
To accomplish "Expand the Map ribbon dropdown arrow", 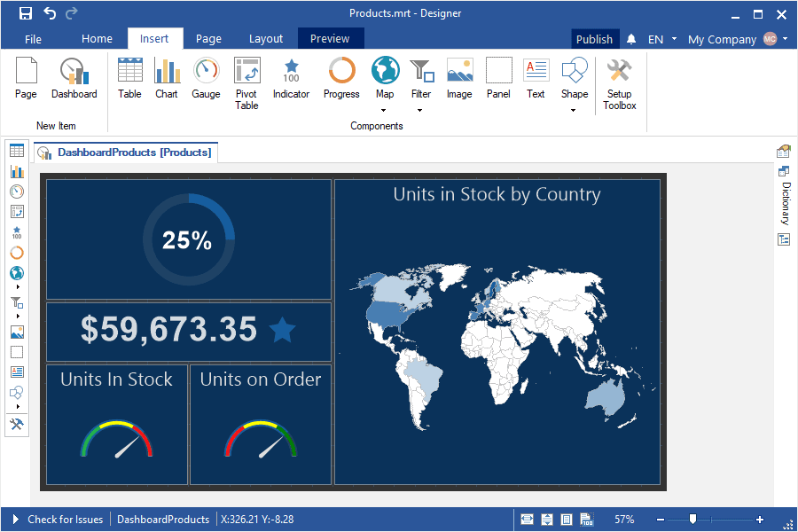I will click(384, 110).
